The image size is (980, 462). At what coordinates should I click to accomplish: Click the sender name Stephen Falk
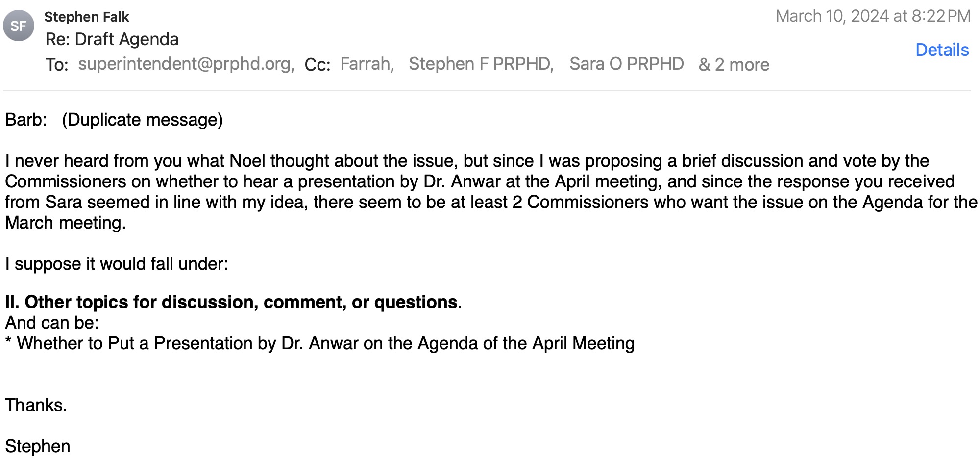point(86,17)
